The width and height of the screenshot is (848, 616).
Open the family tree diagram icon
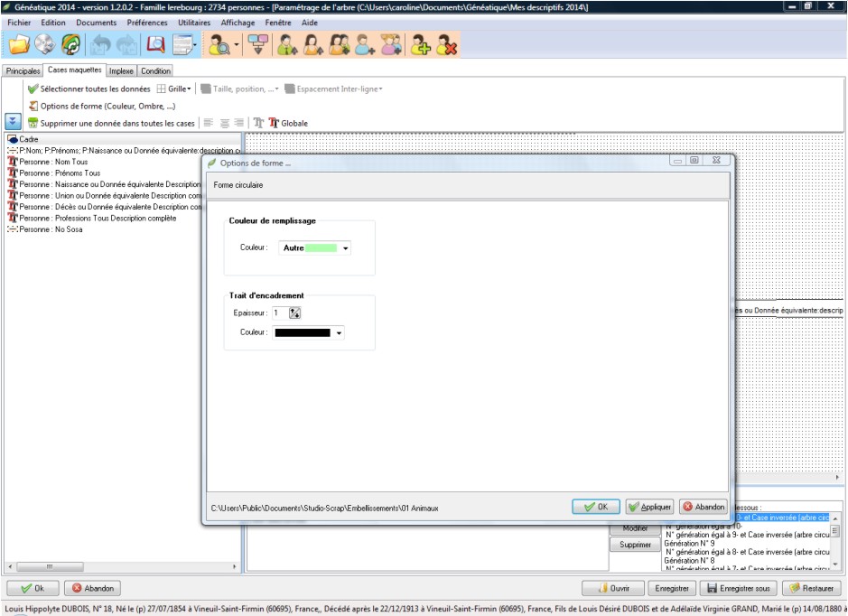[259, 44]
